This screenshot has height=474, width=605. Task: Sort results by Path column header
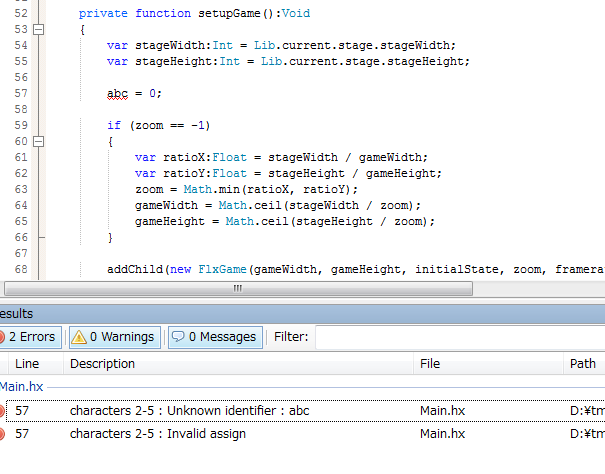point(583,364)
